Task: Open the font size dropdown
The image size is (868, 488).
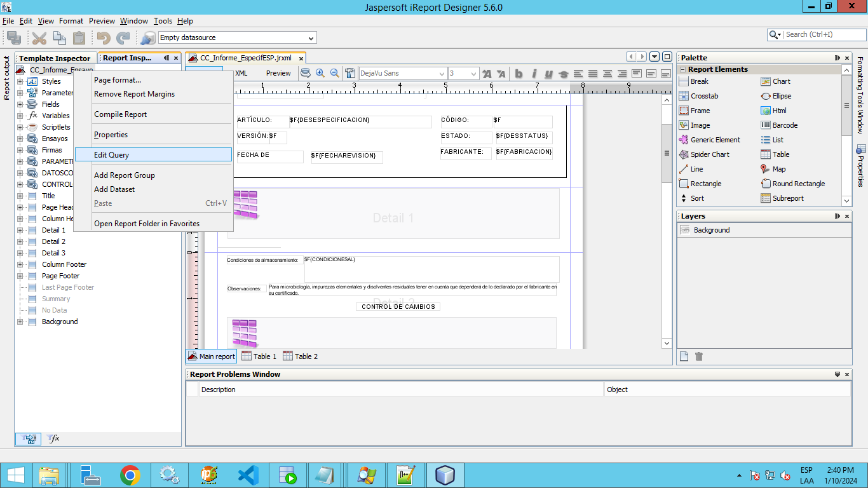Action: (x=473, y=74)
